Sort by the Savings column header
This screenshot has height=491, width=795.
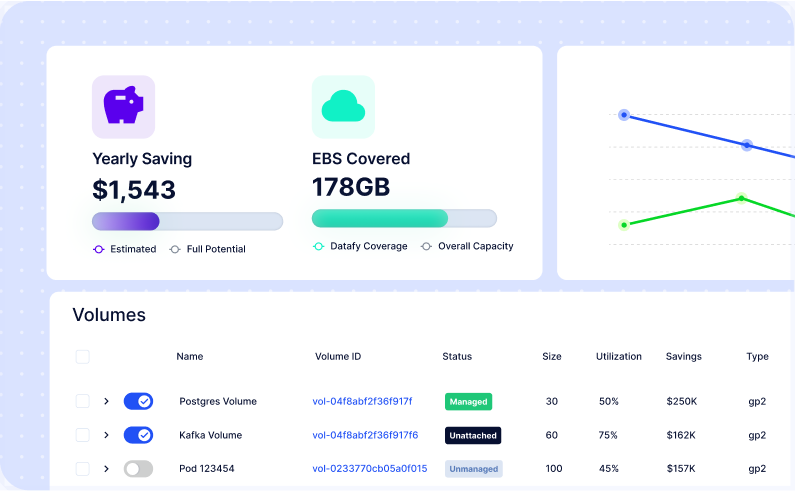[x=683, y=357]
